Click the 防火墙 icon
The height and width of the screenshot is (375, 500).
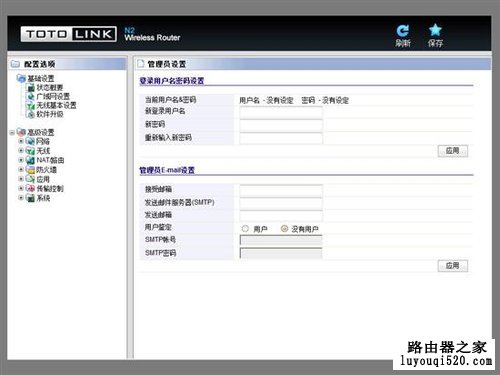click(x=30, y=170)
